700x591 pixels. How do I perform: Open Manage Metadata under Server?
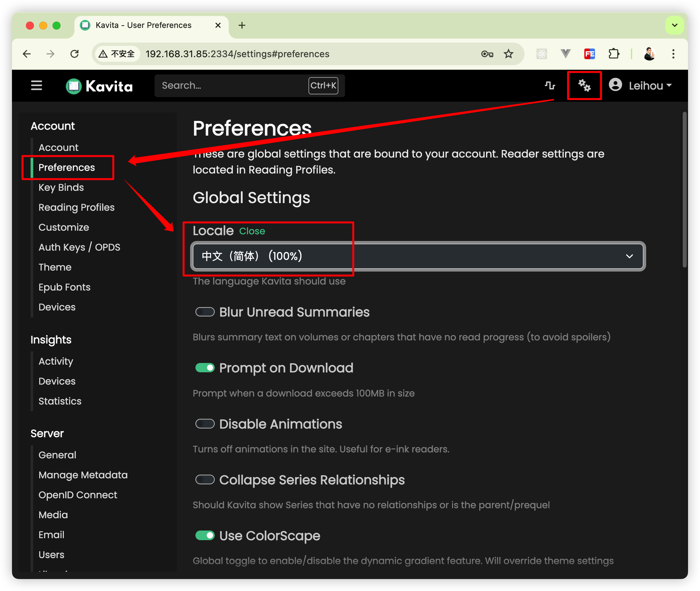(x=83, y=475)
